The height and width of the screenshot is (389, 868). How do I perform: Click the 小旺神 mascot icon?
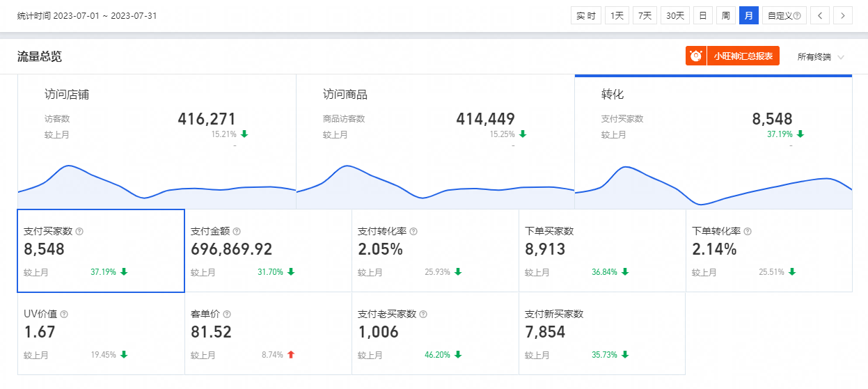pyautogui.click(x=696, y=56)
